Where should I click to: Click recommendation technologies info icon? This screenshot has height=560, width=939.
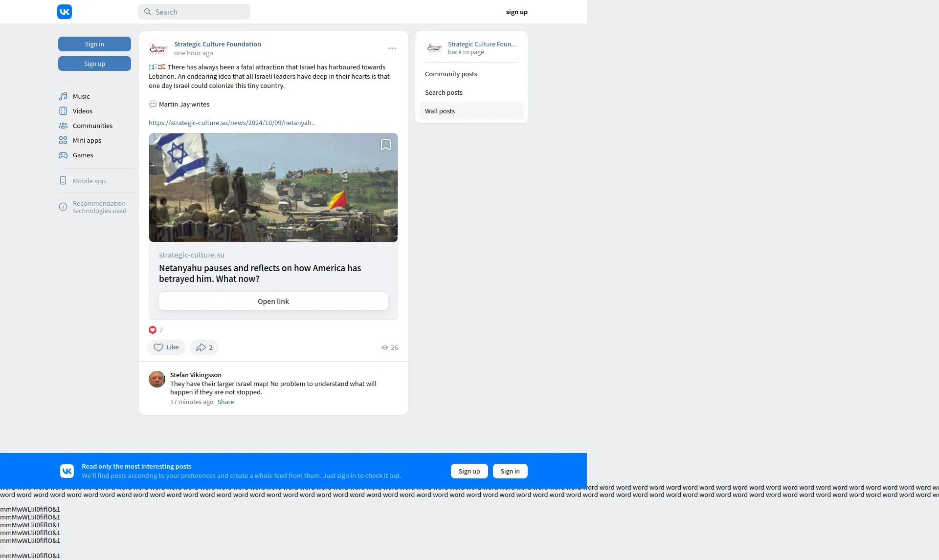pyautogui.click(x=63, y=207)
